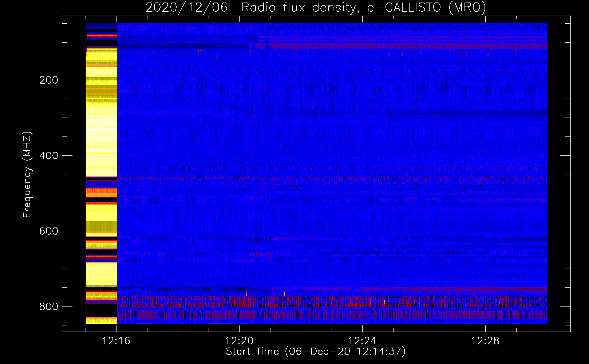Click the 800 frequency tick label
This screenshot has width=589, height=364.
(x=49, y=307)
